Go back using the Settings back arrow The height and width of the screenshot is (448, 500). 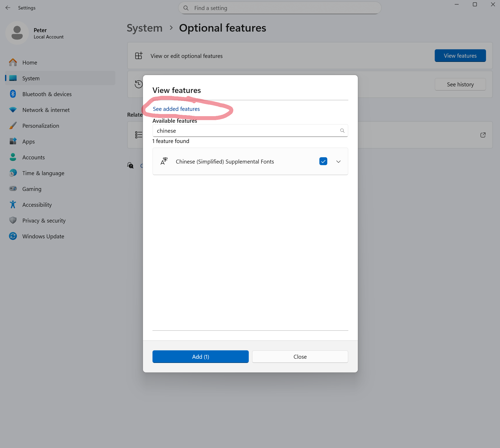tap(8, 8)
